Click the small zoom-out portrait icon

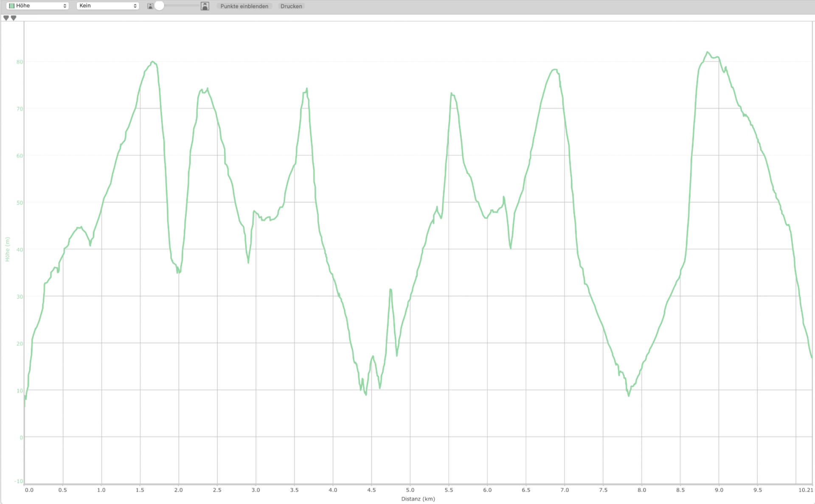(x=150, y=6)
